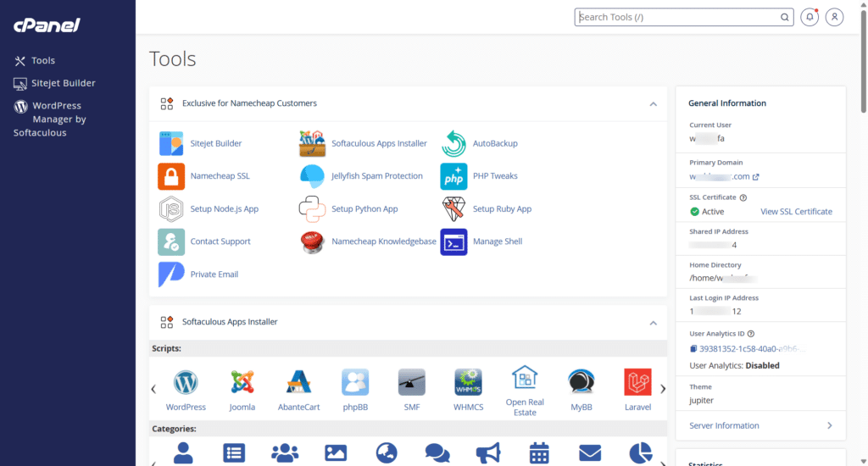This screenshot has height=466, width=868.
Task: Open Namecheap Knowledgebase help button icon
Action: click(x=312, y=241)
